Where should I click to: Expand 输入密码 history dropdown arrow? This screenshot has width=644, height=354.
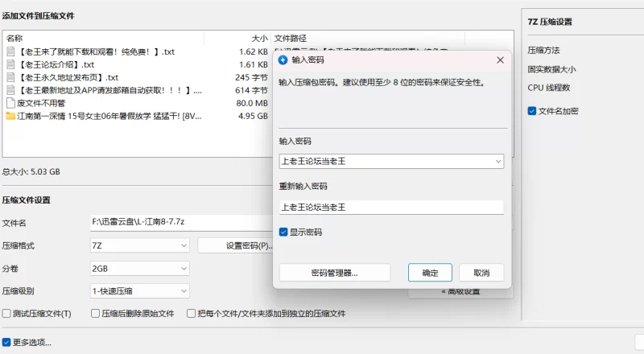[497, 162]
